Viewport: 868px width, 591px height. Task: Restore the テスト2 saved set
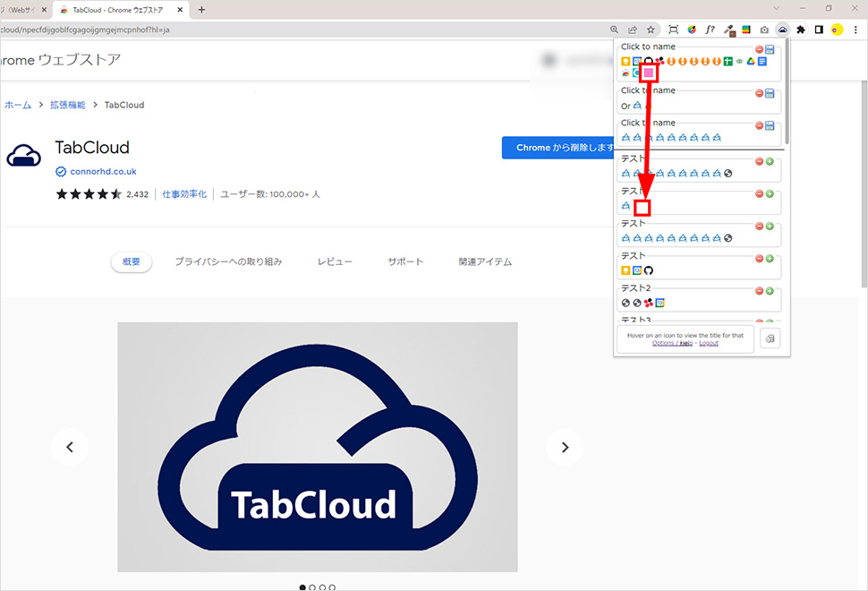click(770, 291)
